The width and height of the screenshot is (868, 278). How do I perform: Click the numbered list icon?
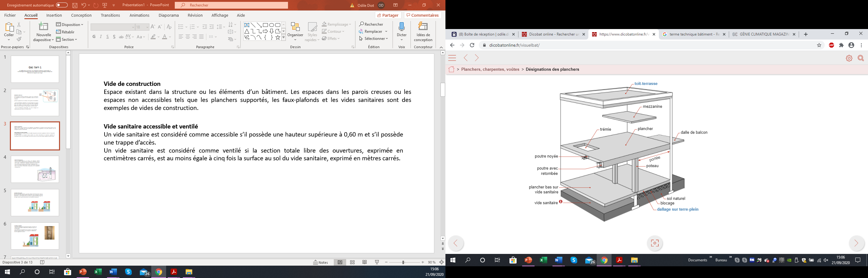pos(192,27)
